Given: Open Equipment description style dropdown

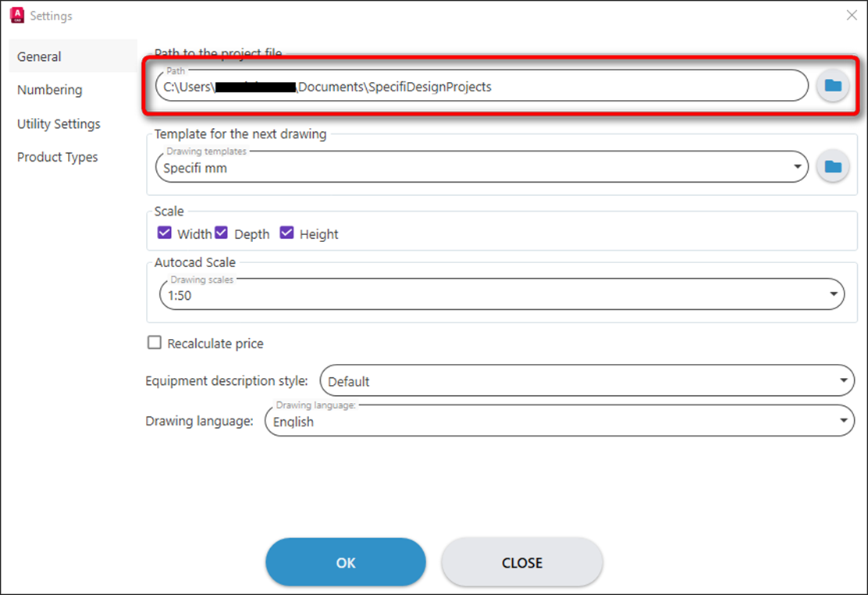Looking at the screenshot, I should pos(587,380).
